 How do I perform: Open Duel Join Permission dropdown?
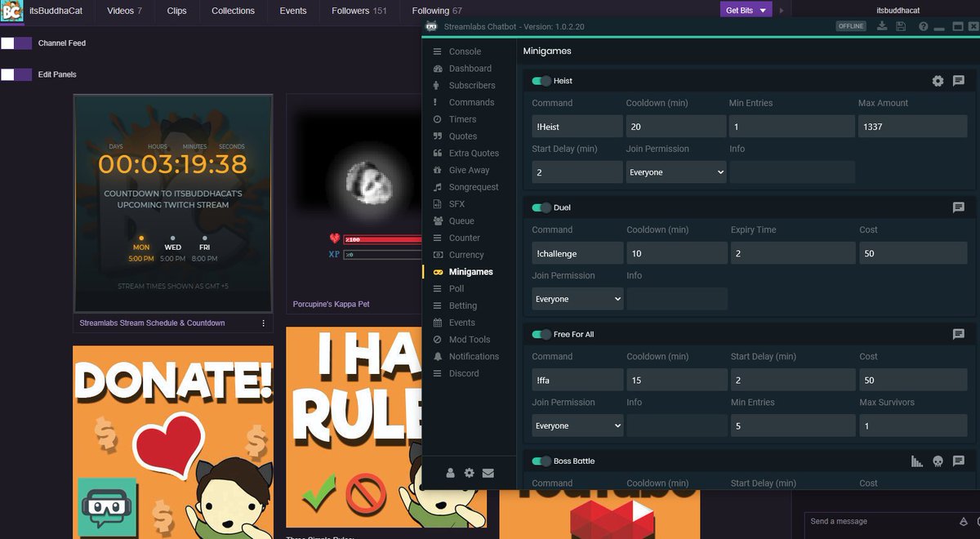click(x=577, y=299)
